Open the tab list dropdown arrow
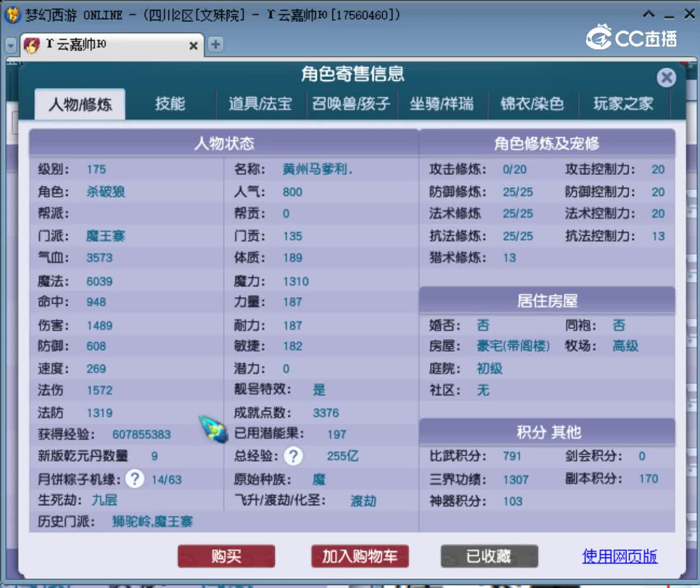 [11, 45]
